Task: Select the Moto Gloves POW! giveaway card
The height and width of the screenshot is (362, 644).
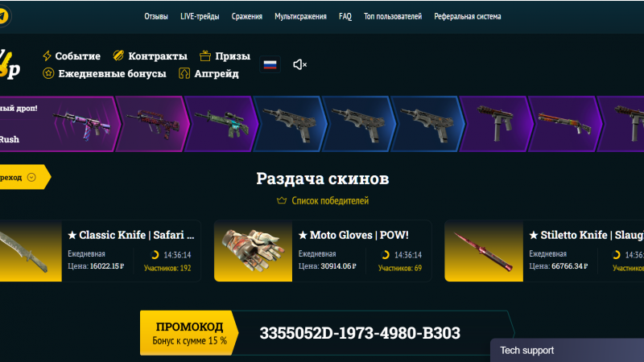Action: point(323,251)
